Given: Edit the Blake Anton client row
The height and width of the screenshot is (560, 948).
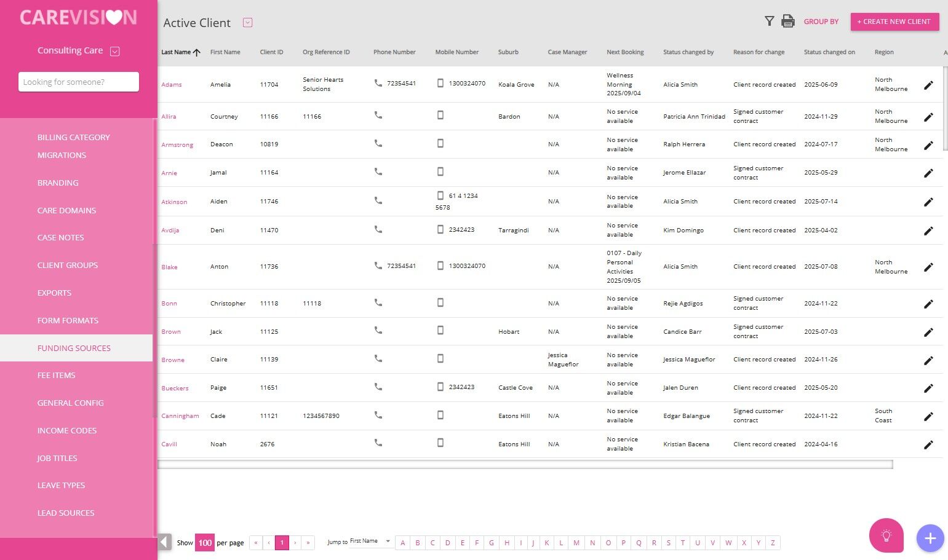Looking at the screenshot, I should [928, 267].
